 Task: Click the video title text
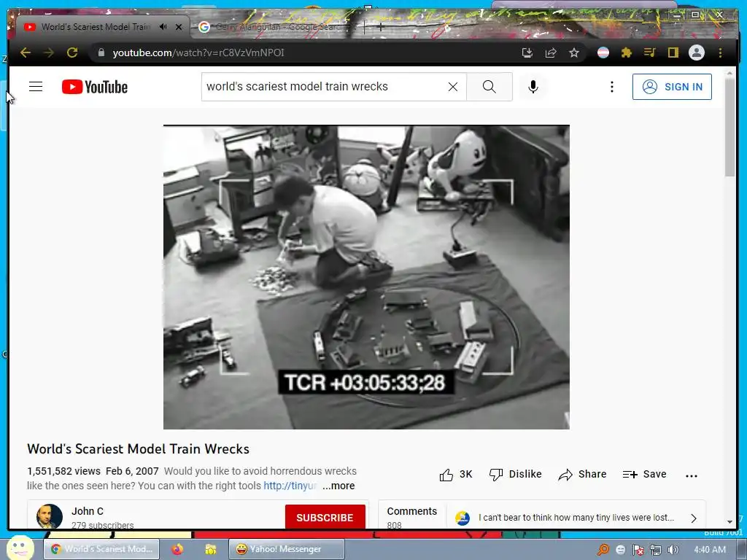pos(138,449)
